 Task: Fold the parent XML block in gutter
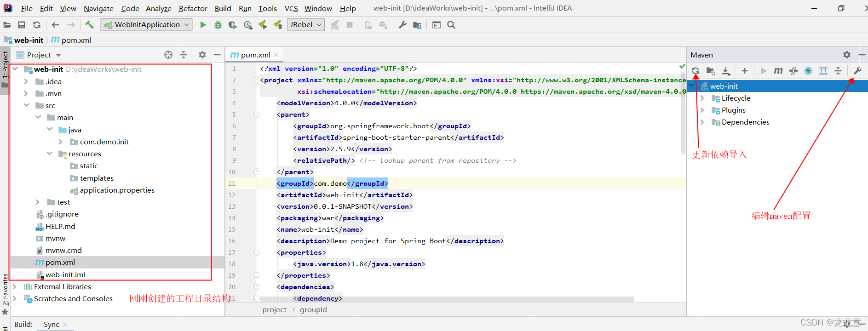(x=257, y=114)
